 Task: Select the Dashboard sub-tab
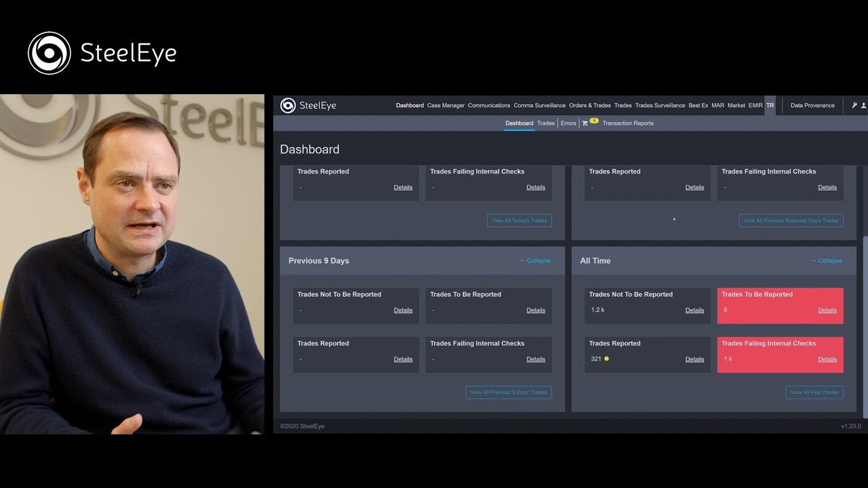[519, 123]
